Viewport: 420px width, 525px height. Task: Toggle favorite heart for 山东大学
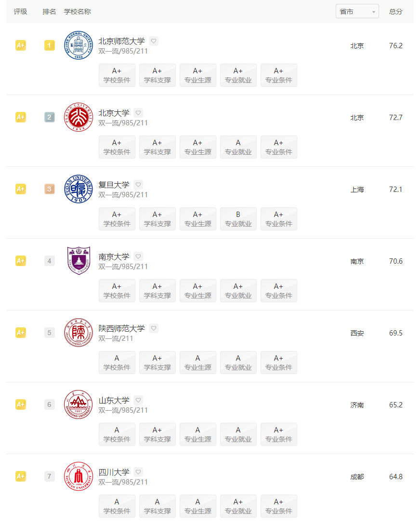(138, 400)
